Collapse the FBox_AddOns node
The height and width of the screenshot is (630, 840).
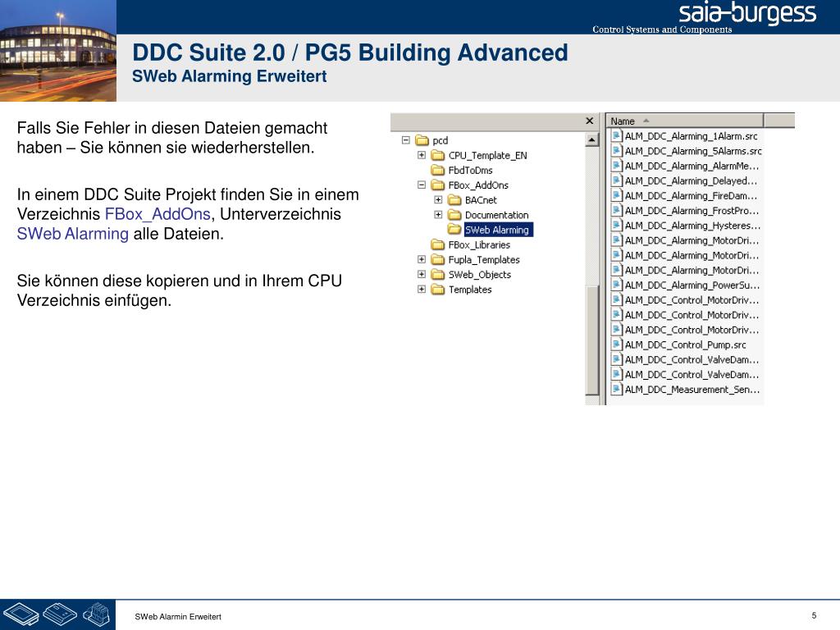pyautogui.click(x=422, y=185)
